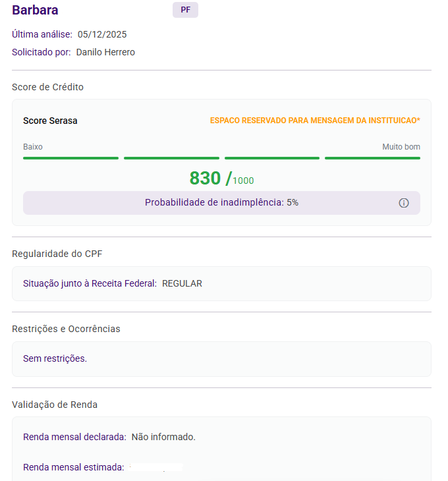This screenshot has width=448, height=481.
Task: Click the Sem restrições text
Action: (55, 358)
